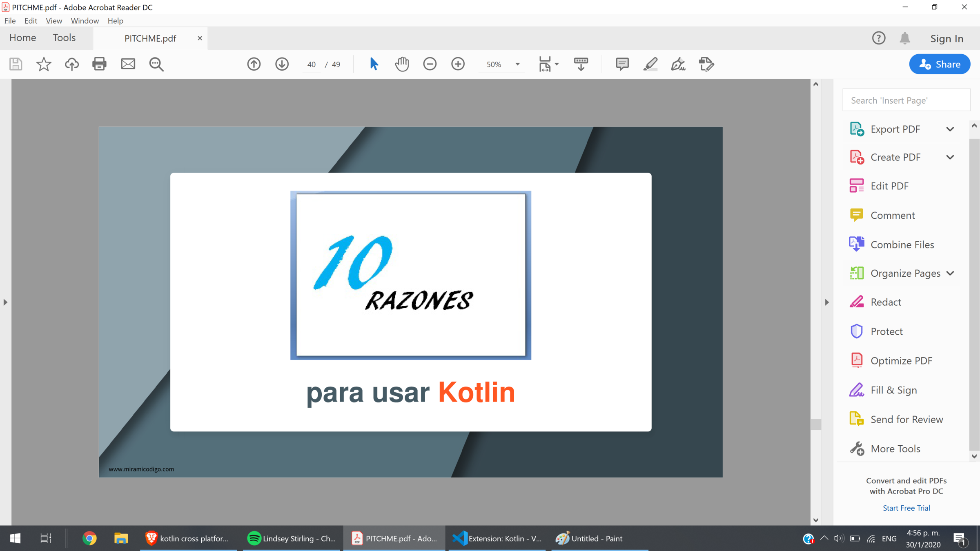The image size is (980, 551).
Task: Expand the left navigation pane arrow
Action: (5, 302)
